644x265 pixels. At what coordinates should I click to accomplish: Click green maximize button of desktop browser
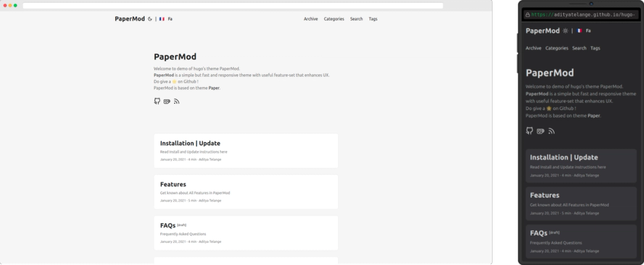(15, 6)
